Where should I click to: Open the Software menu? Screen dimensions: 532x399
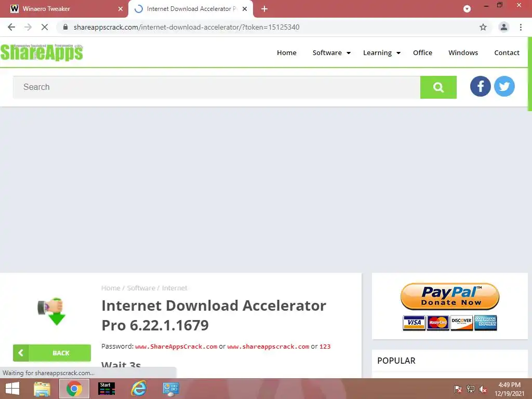[x=327, y=52]
